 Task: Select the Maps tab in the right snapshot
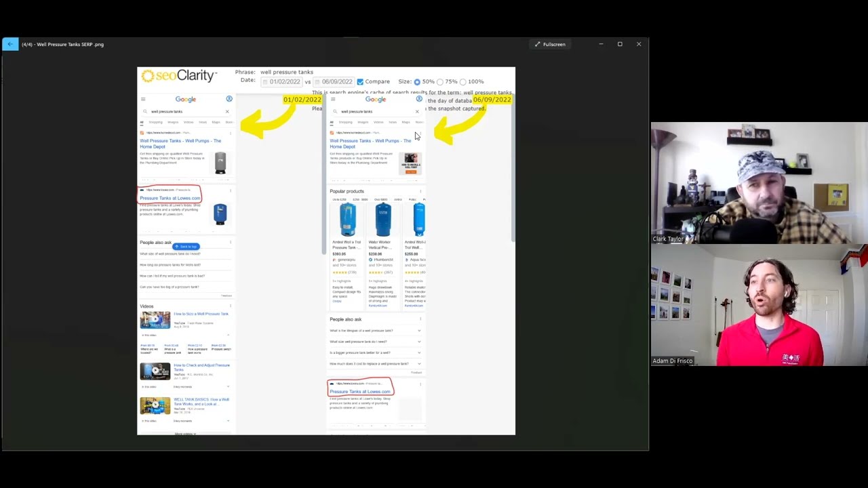(406, 122)
